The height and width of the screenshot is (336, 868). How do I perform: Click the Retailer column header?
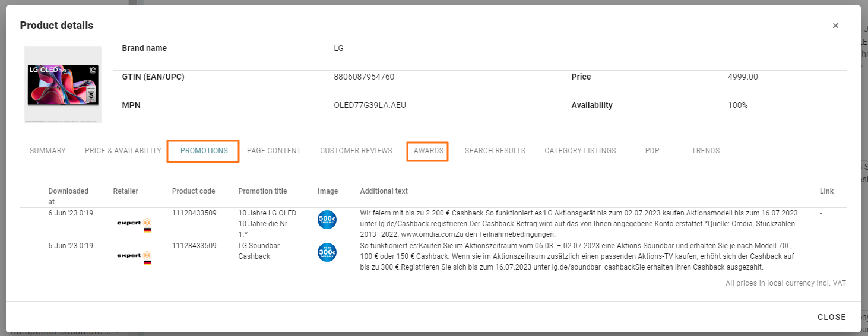click(x=125, y=191)
